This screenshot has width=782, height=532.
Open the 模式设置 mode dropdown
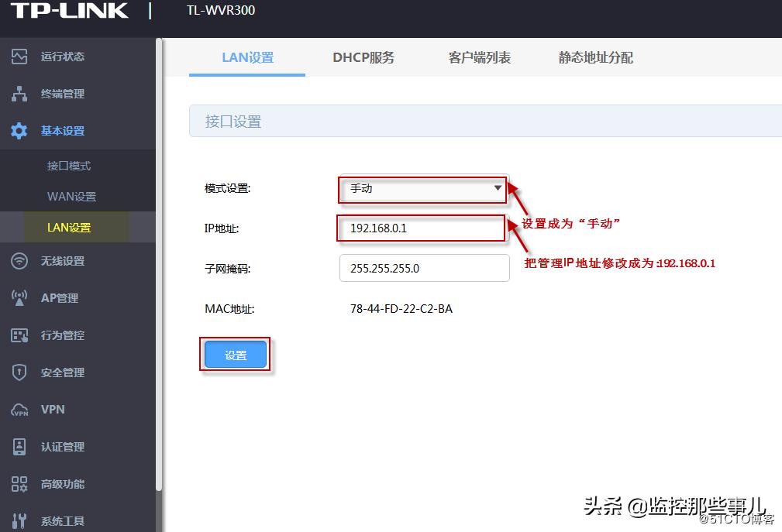421,188
